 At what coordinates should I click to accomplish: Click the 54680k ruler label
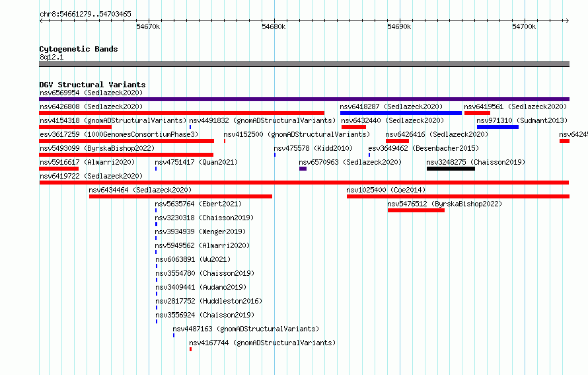(x=274, y=26)
